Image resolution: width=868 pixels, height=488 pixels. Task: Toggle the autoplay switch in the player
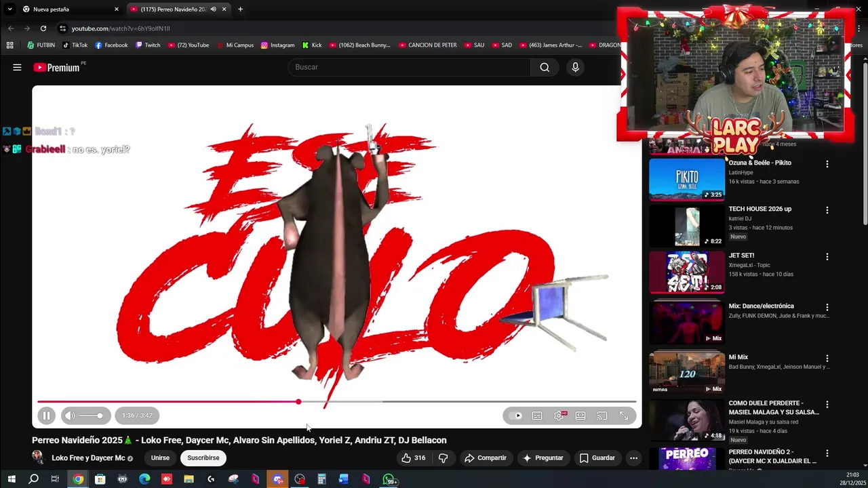515,415
